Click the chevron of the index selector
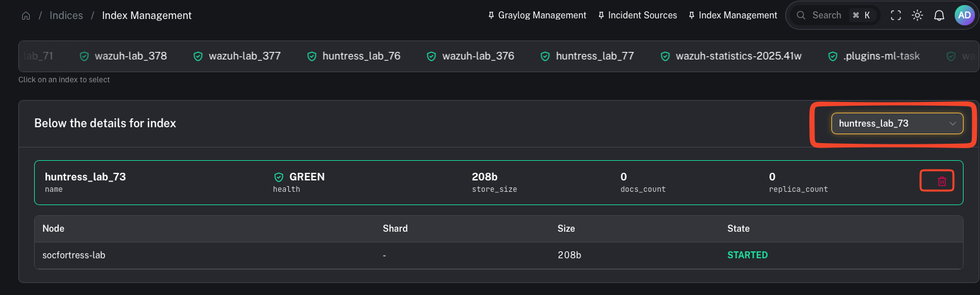980x295 pixels. (x=952, y=123)
